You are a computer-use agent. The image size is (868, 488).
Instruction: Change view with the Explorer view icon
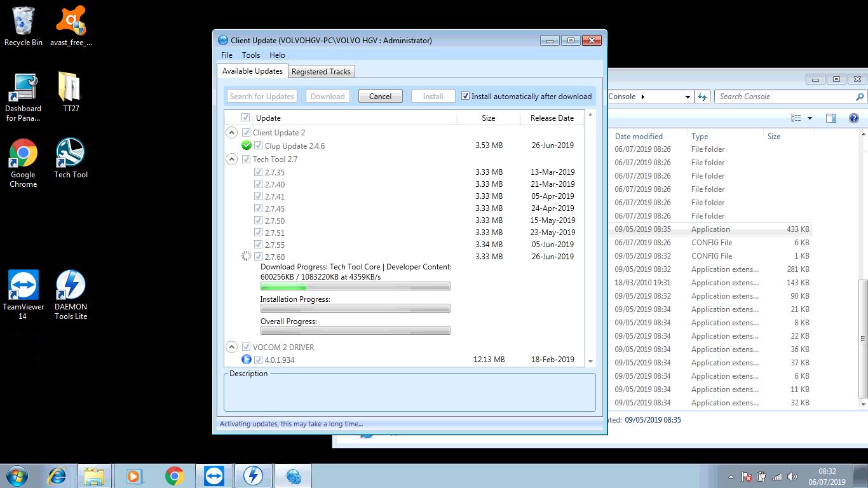pyautogui.click(x=796, y=118)
